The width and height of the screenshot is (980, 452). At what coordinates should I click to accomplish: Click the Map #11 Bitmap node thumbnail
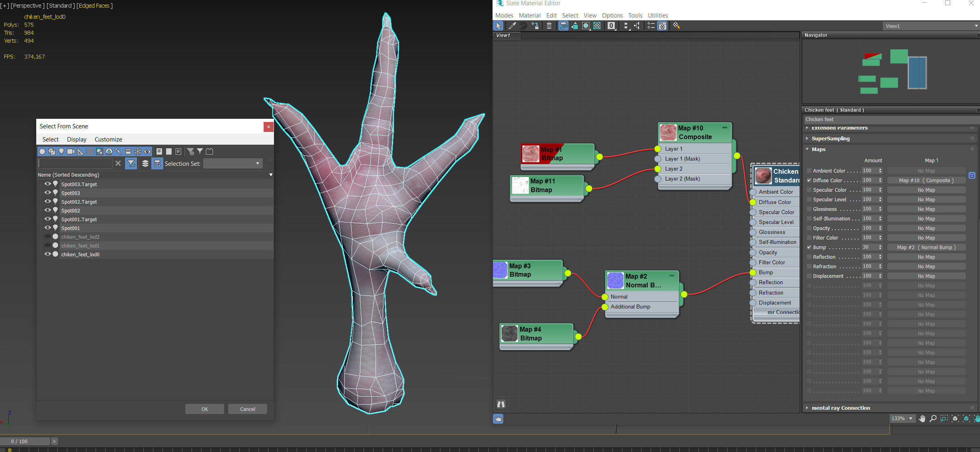(520, 185)
